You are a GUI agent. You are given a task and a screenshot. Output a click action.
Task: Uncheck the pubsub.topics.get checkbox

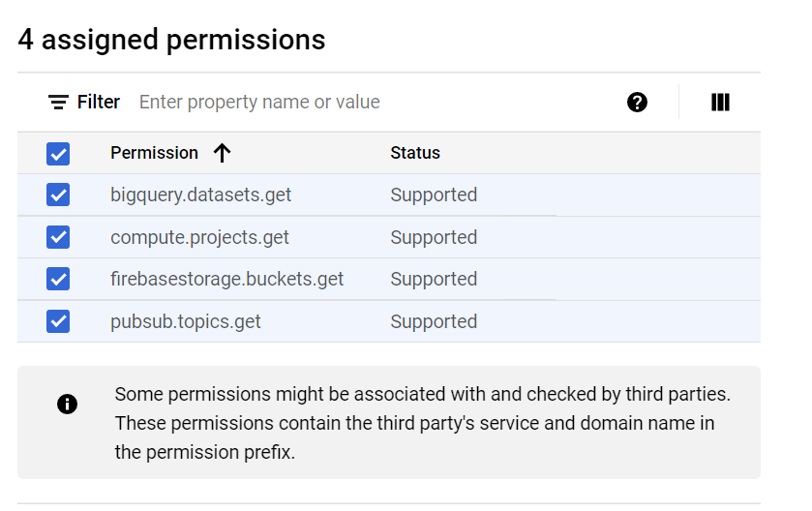point(58,321)
